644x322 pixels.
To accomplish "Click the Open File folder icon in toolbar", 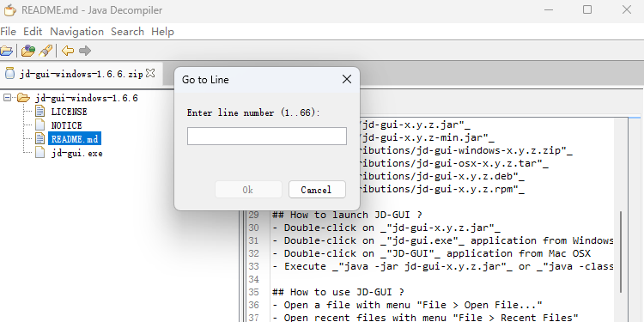I will [6, 51].
